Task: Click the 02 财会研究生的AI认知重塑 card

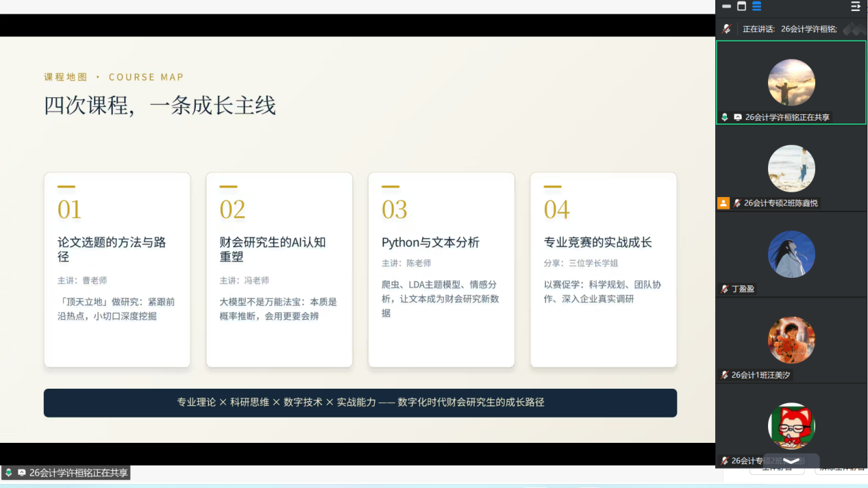Action: pyautogui.click(x=280, y=270)
